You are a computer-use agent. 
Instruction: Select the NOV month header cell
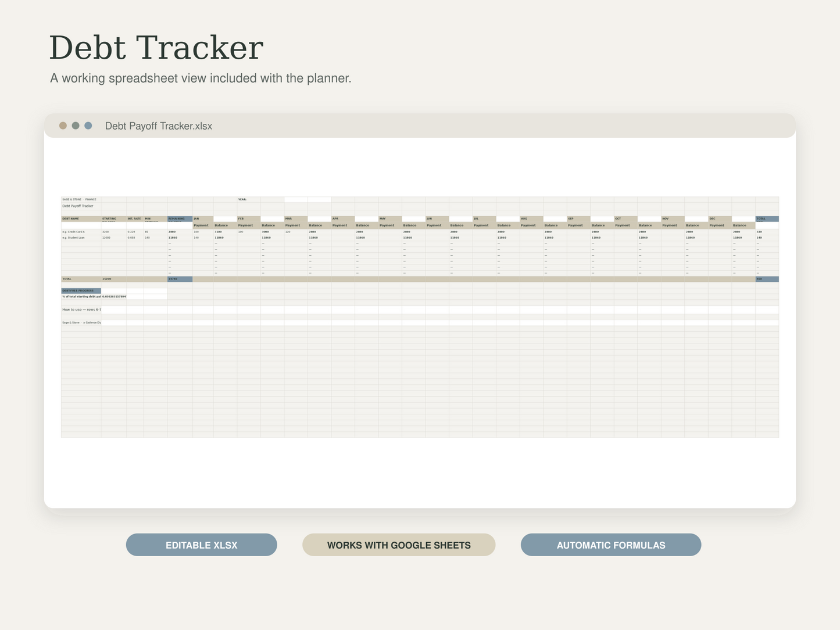672,219
